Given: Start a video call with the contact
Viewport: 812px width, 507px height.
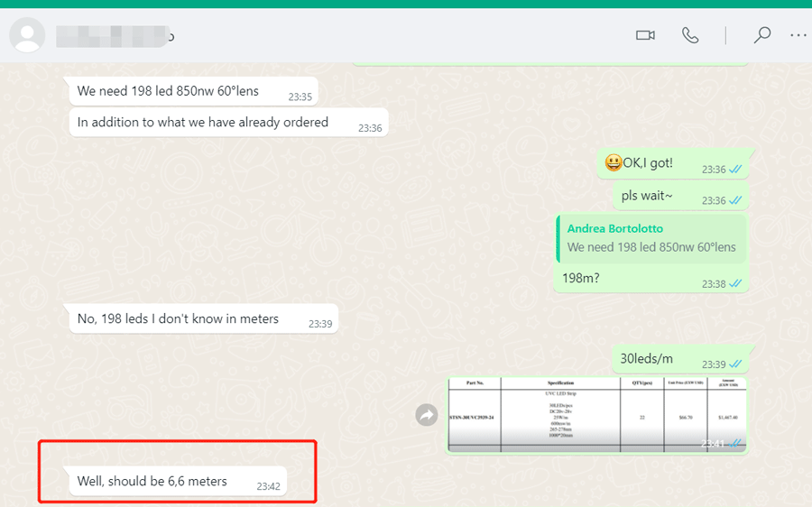Looking at the screenshot, I should [645, 35].
